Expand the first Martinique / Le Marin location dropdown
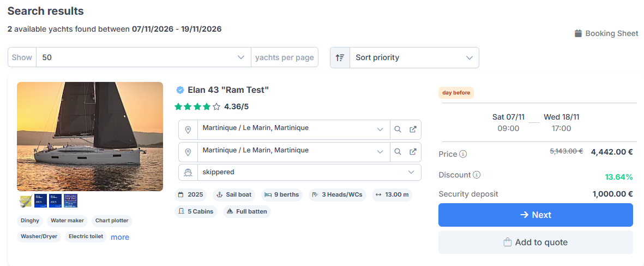Viewport: 644px width, 266px height. tap(294, 129)
